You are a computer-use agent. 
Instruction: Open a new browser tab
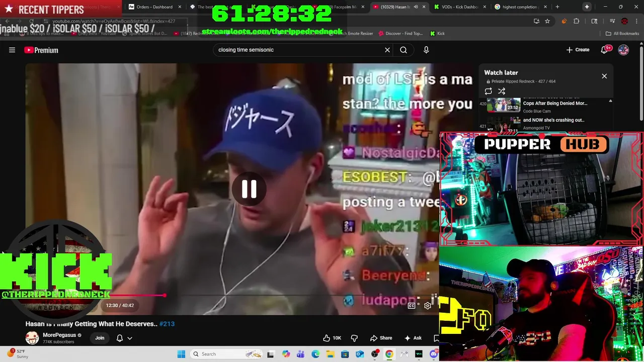click(557, 7)
